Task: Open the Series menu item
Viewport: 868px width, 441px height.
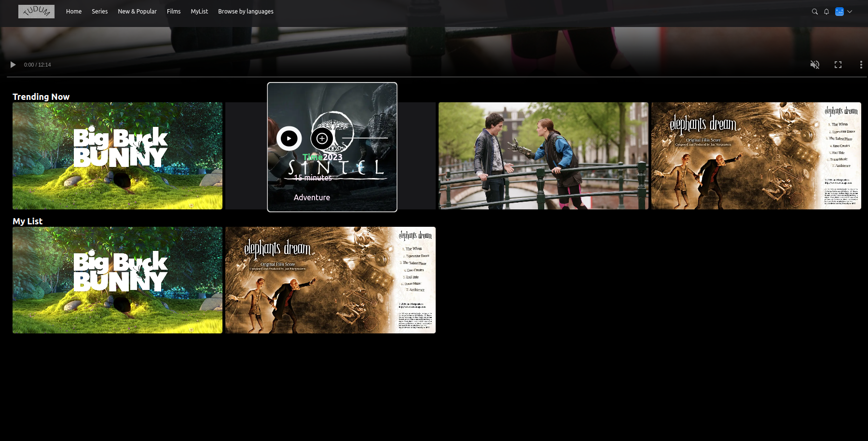Action: tap(100, 12)
